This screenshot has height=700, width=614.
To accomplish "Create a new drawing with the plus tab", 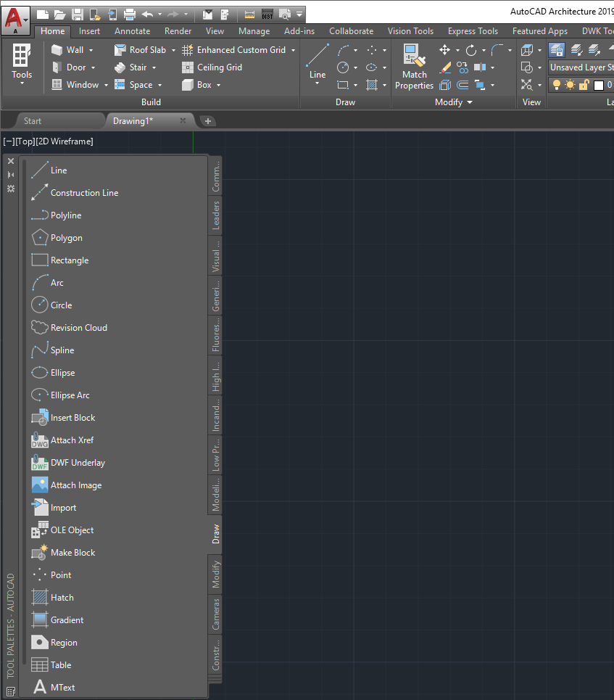I will point(208,120).
